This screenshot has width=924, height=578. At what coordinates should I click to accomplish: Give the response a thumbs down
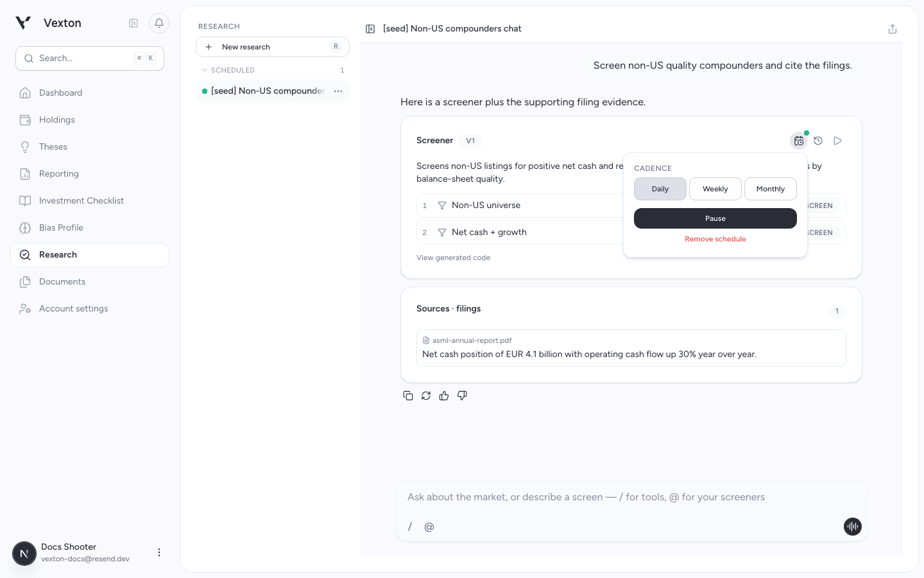point(462,396)
